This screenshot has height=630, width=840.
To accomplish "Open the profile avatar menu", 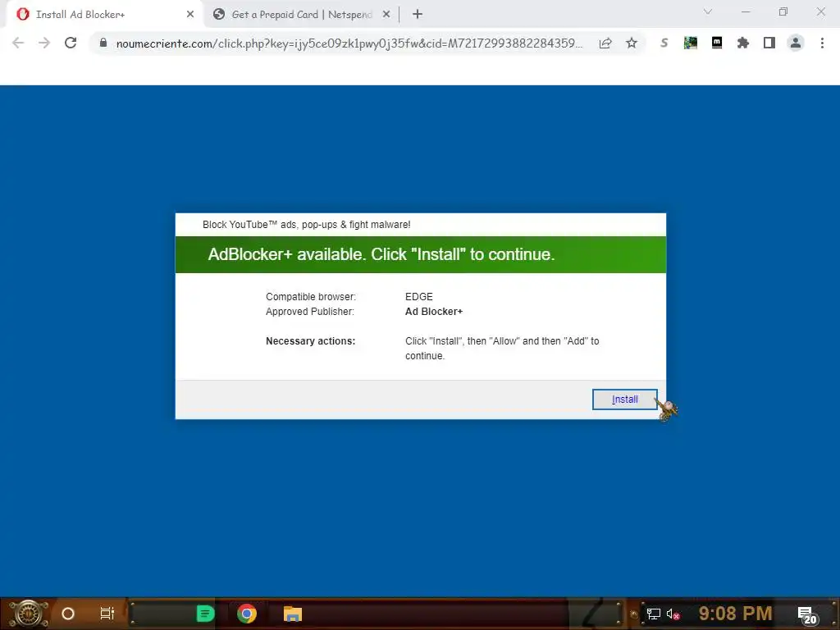I will (x=796, y=43).
